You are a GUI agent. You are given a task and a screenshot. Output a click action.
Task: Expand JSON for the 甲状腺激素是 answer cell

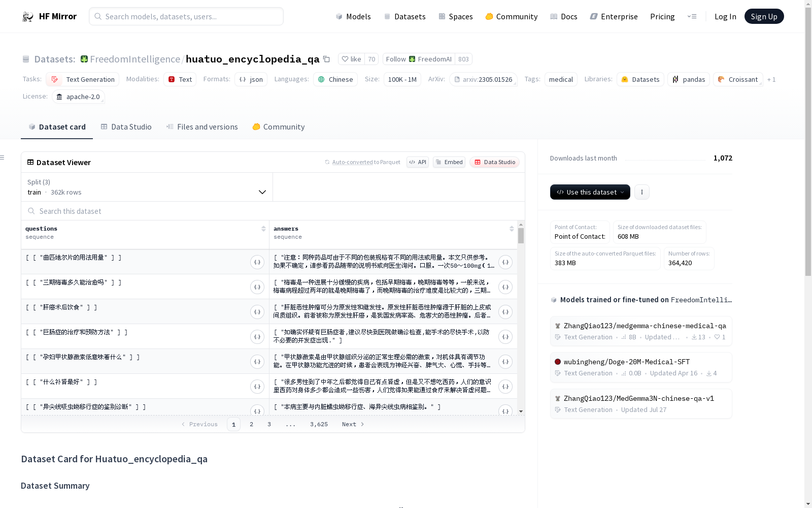(505, 362)
